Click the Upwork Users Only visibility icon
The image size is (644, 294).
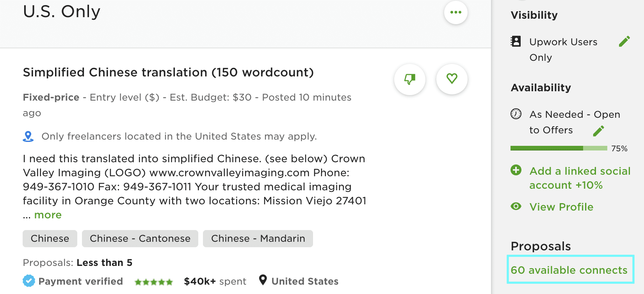(x=516, y=41)
